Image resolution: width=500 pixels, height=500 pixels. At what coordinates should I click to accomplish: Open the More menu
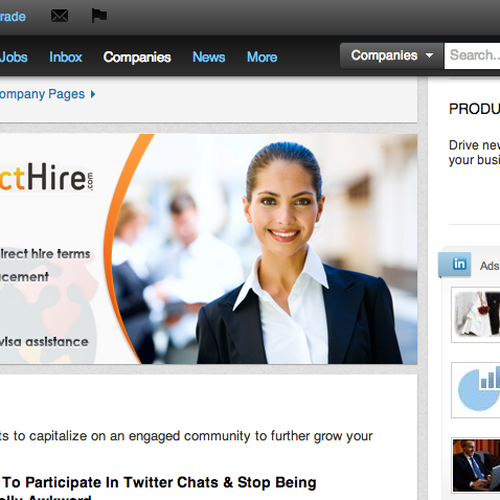coord(262,57)
